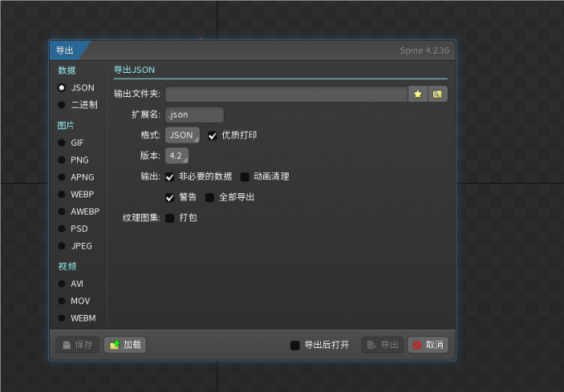
Task: Click the star favorites icon for output folder
Action: 418,94
